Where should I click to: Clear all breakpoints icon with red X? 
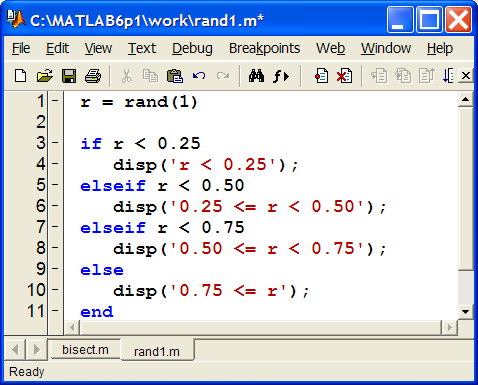344,76
